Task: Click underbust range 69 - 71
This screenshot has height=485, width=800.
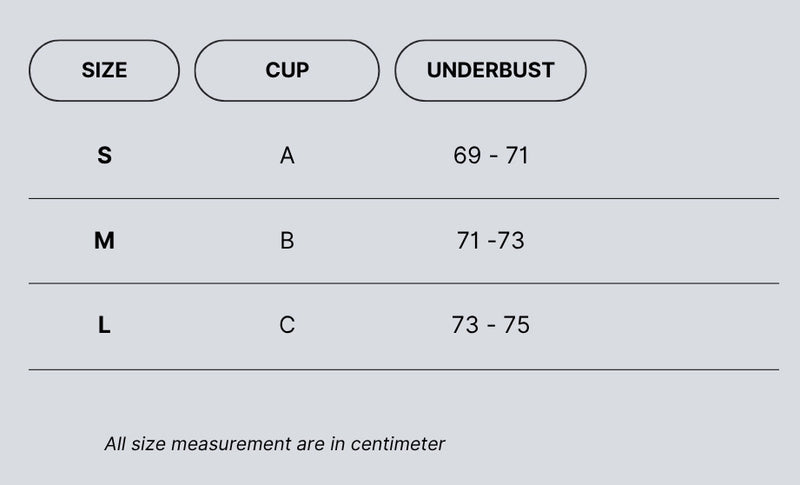Action: [x=490, y=156]
